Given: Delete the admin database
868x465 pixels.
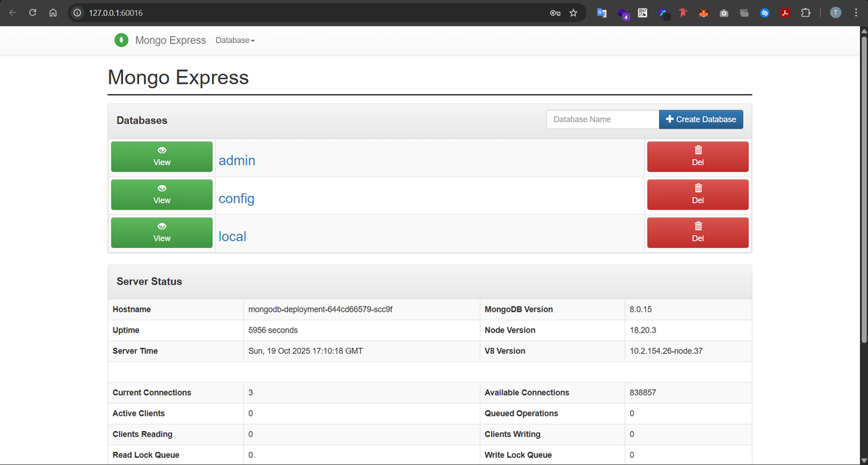Looking at the screenshot, I should point(698,157).
